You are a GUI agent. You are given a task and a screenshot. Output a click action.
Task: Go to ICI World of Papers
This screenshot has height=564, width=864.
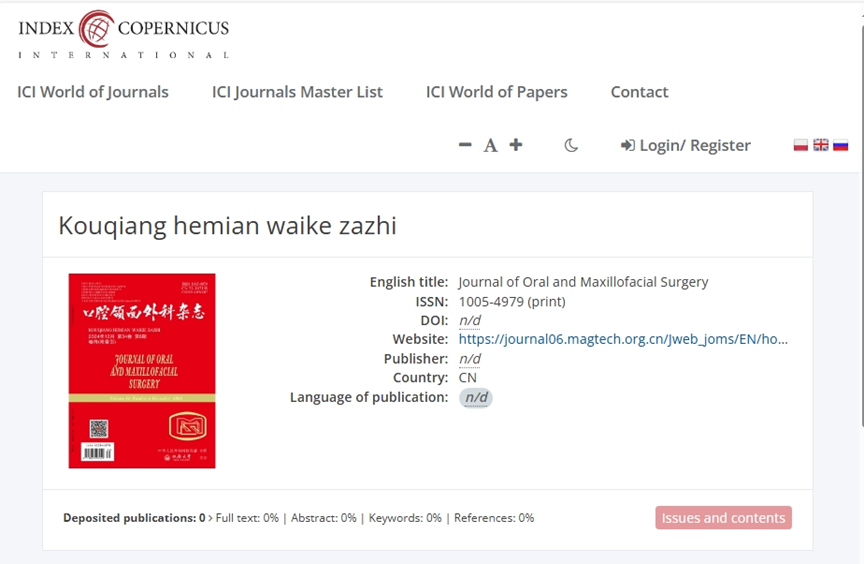[x=496, y=92]
